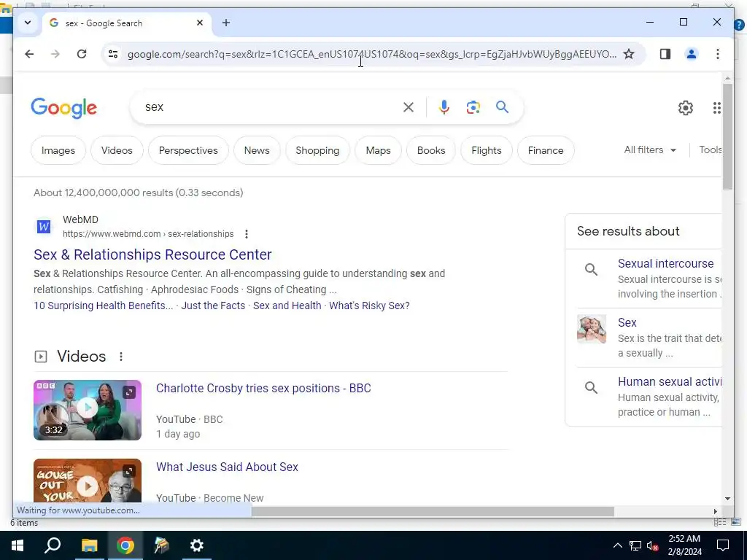Open File Explorer from taskbar

89,545
